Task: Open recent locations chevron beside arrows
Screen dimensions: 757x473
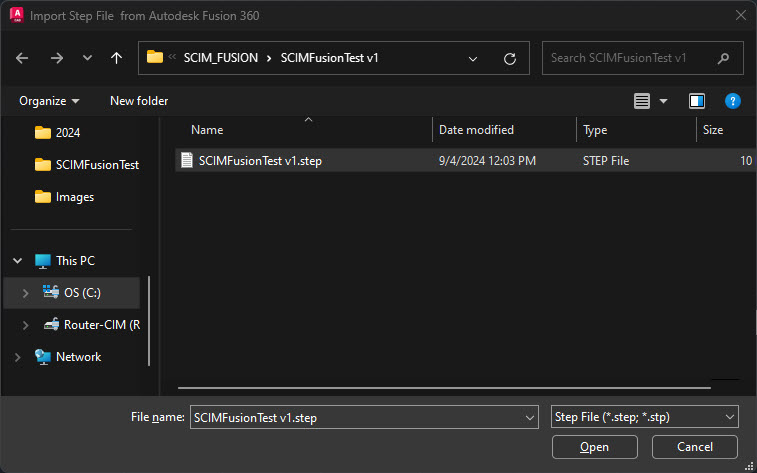Action: 87,58
